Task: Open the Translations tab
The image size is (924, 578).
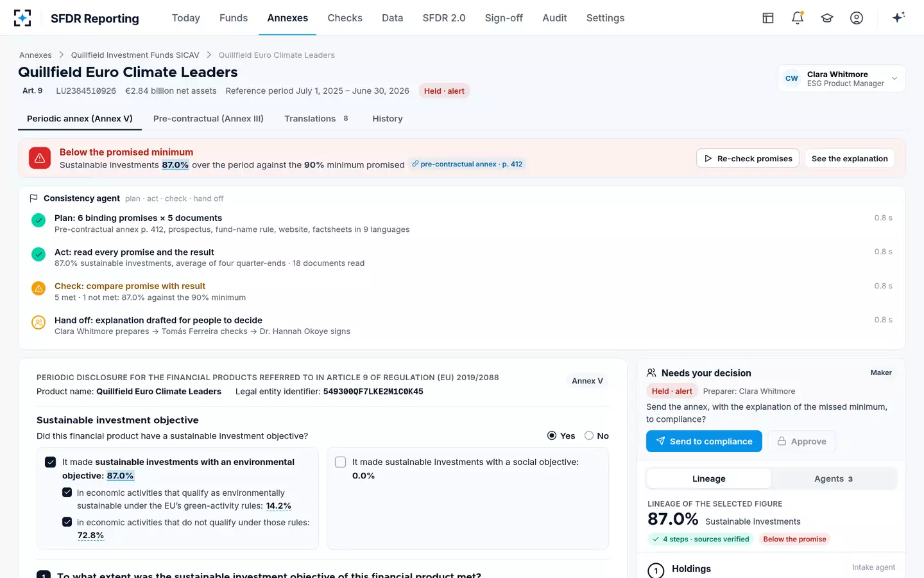Action: click(316, 118)
